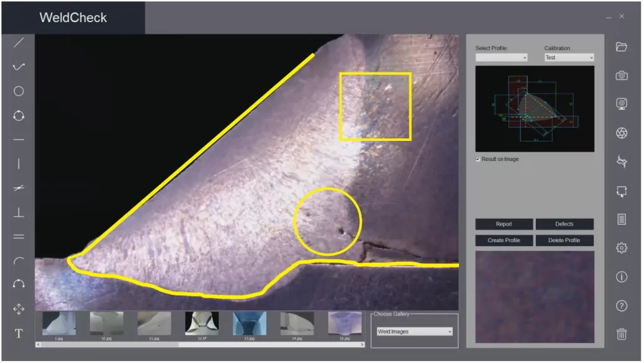Click the webcam live view icon

point(621,103)
